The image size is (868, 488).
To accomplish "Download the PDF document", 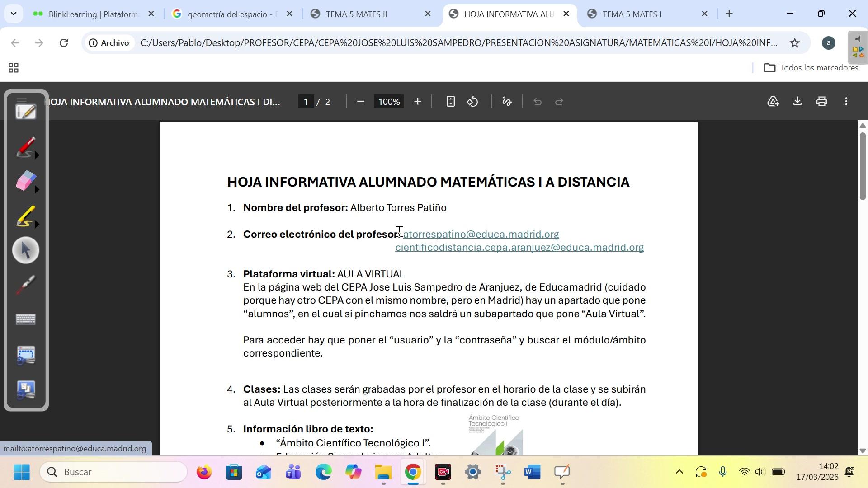I will click(x=797, y=102).
